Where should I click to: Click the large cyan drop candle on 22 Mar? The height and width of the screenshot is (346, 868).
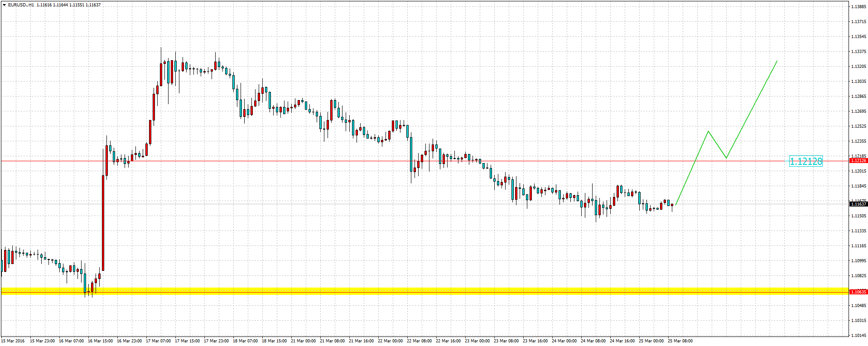pos(411,154)
